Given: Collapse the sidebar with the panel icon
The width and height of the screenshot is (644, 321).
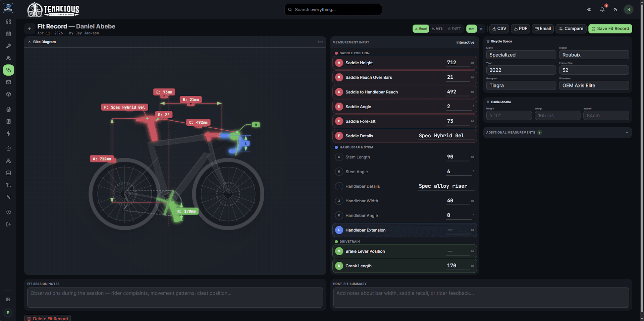Looking at the screenshot, I should coord(8,299).
